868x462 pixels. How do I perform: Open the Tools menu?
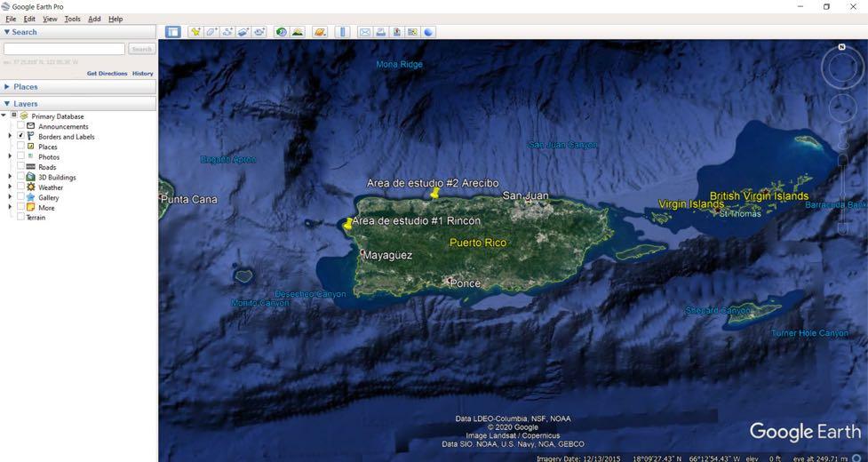[x=72, y=19]
